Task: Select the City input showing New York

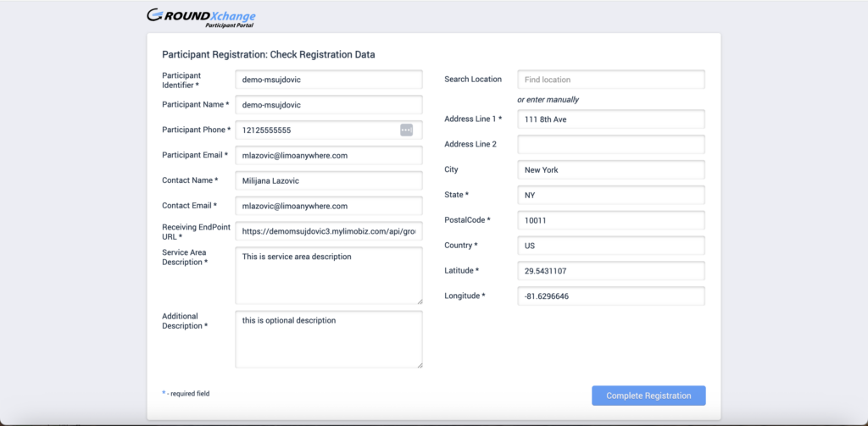Action: click(x=610, y=170)
